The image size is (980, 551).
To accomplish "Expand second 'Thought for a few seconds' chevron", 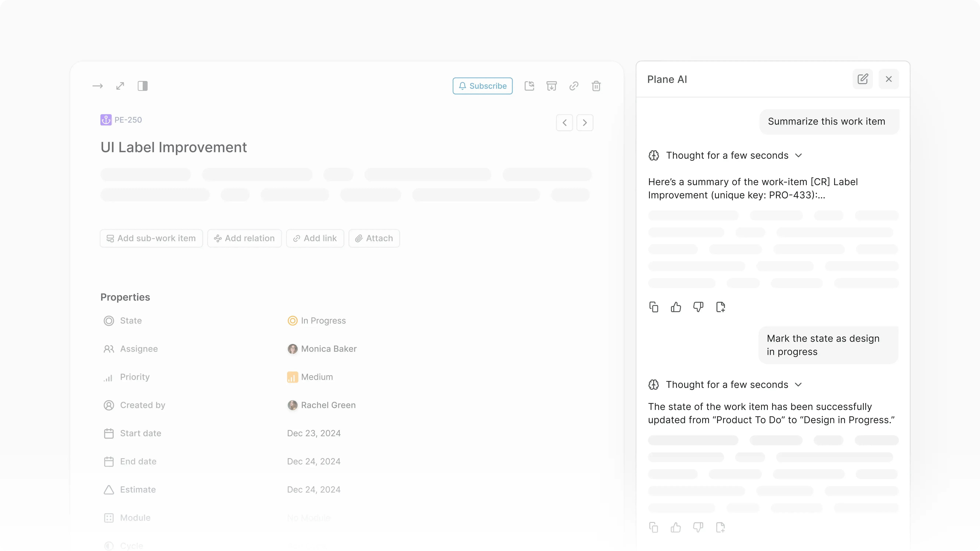I will (798, 384).
